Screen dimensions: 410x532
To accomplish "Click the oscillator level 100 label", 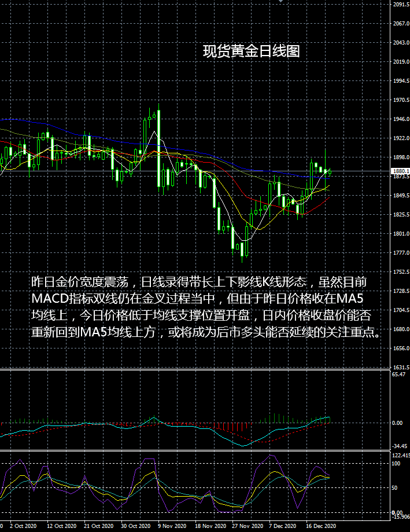I will 396,464.
